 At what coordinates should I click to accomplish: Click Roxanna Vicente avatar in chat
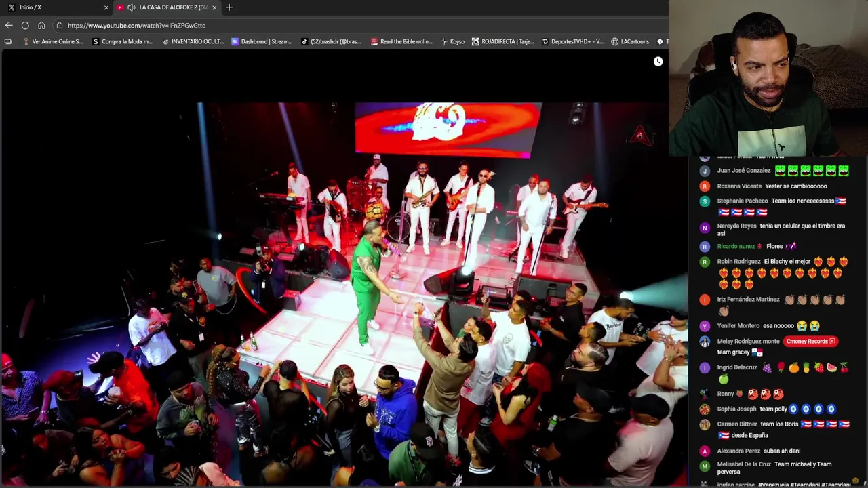coord(705,186)
